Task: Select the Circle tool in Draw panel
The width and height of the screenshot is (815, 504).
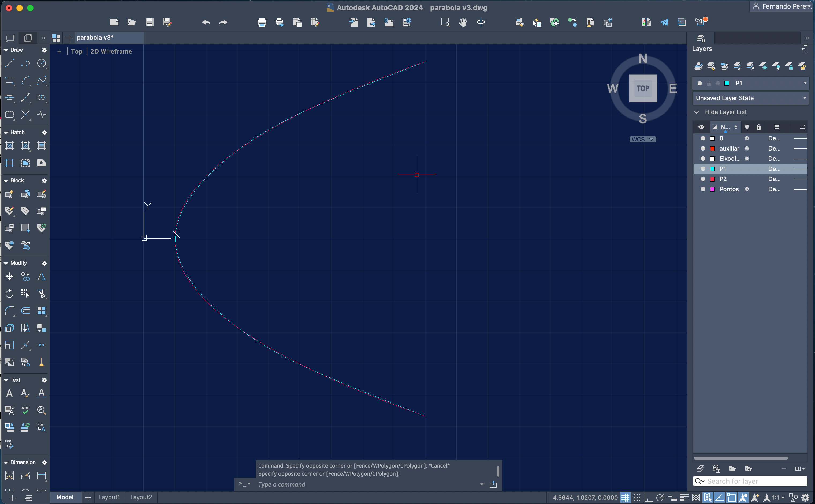Action: [41, 63]
